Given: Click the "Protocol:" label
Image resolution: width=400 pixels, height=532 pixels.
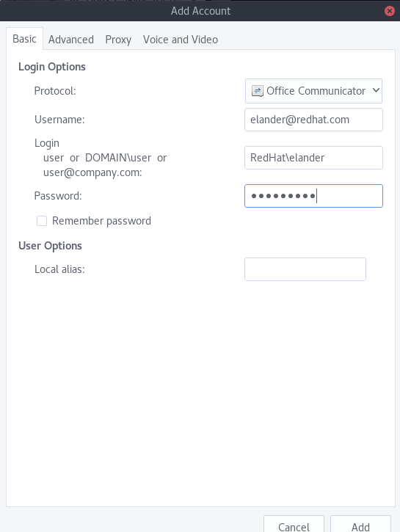Looking at the screenshot, I should tap(55, 91).
